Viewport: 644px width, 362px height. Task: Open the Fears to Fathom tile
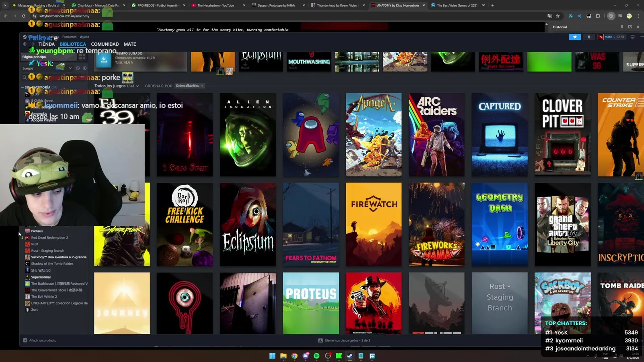pos(310,224)
